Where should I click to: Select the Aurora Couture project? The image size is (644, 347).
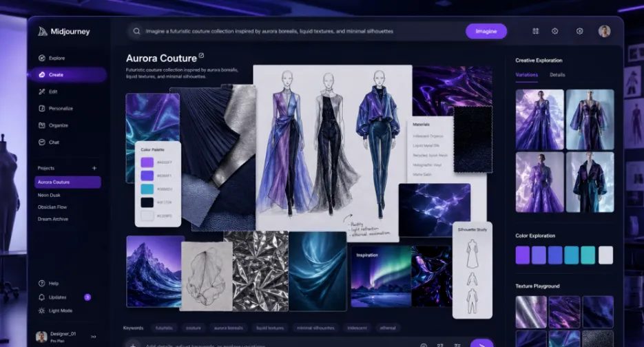pyautogui.click(x=67, y=182)
